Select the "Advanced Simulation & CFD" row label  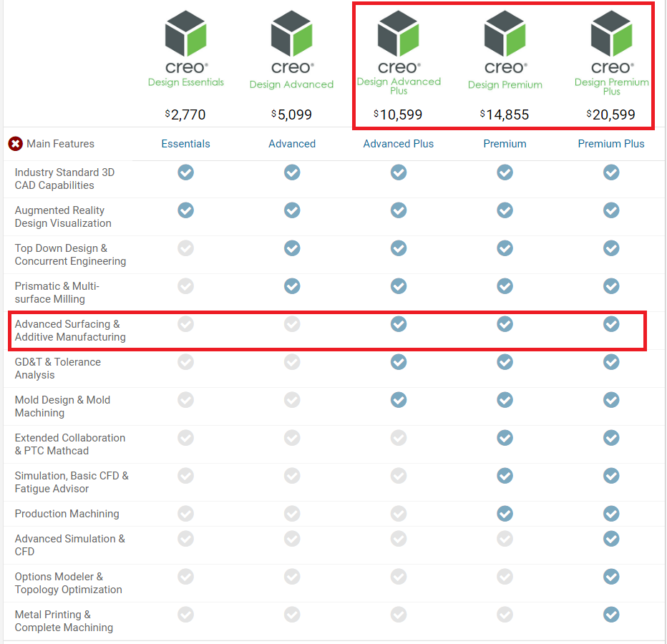pyautogui.click(x=69, y=545)
